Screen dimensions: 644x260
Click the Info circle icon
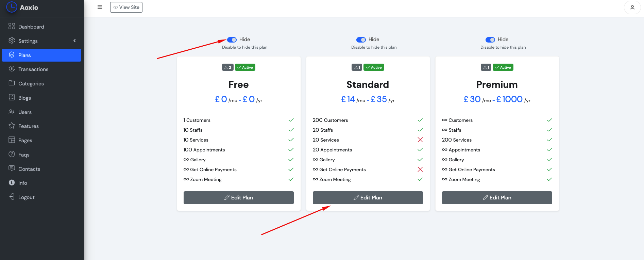point(12,182)
